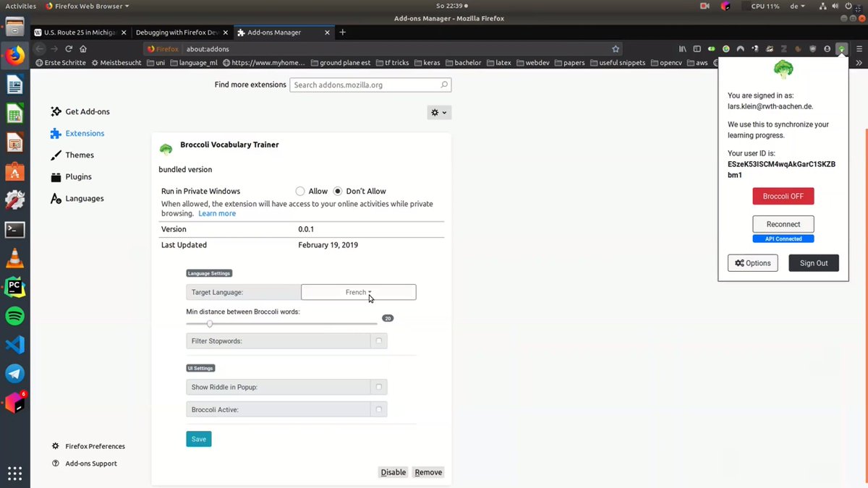
Task: Open Ubuntu Software from dock
Action: [x=14, y=172]
